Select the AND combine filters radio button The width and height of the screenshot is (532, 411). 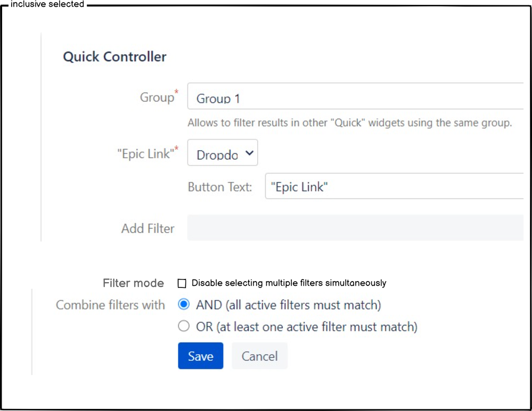tap(184, 305)
